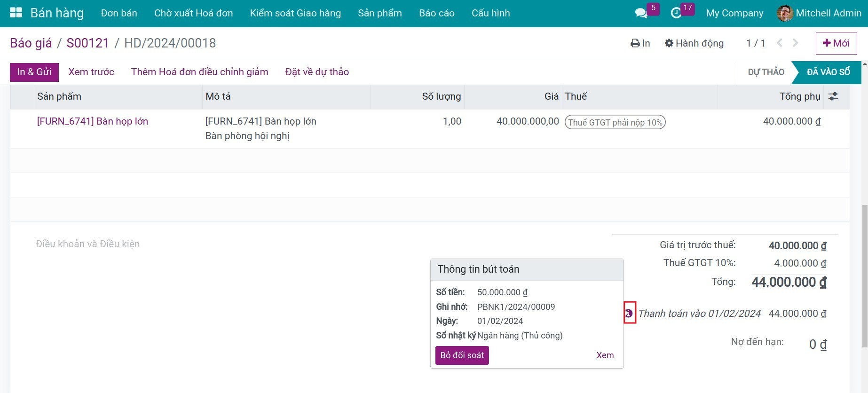
Task: Click the Bỏ đối soát button
Action: pos(462,355)
